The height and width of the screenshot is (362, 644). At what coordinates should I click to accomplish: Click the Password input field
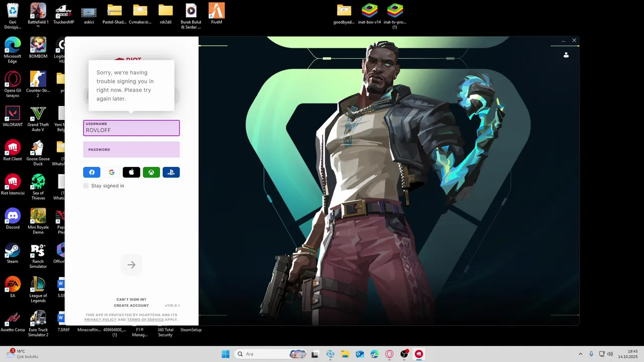point(131,149)
